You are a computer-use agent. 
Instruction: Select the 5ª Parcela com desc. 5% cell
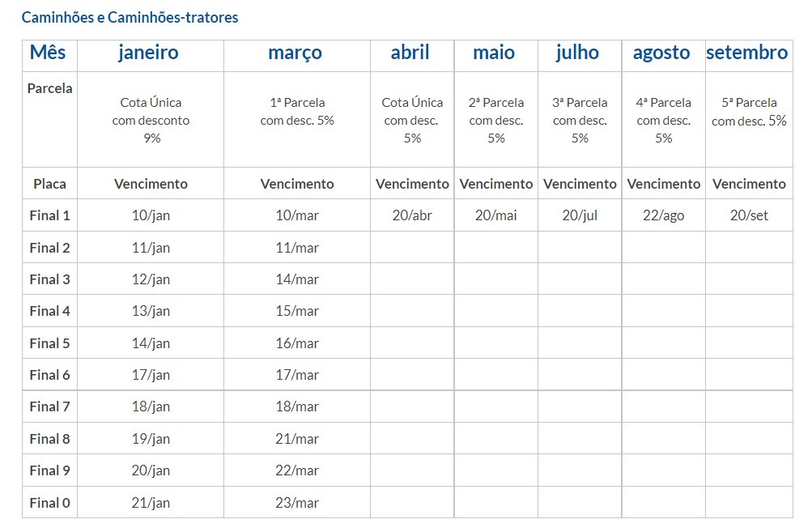749,112
